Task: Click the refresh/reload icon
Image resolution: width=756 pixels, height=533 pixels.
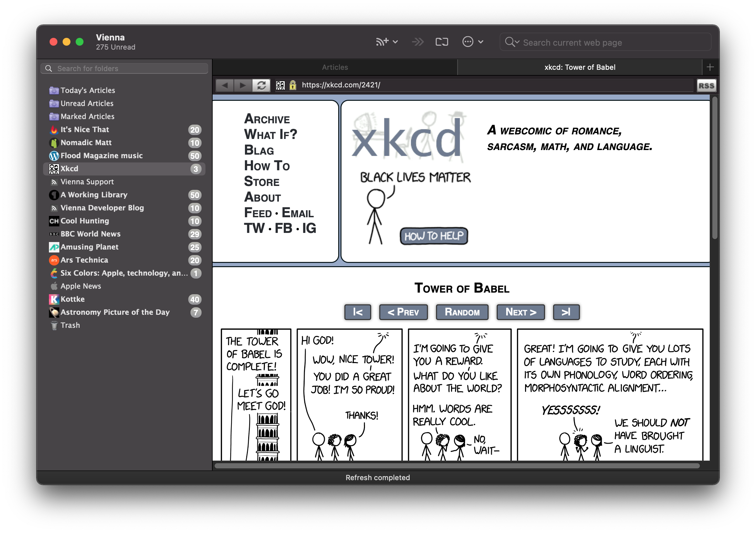Action: coord(260,85)
